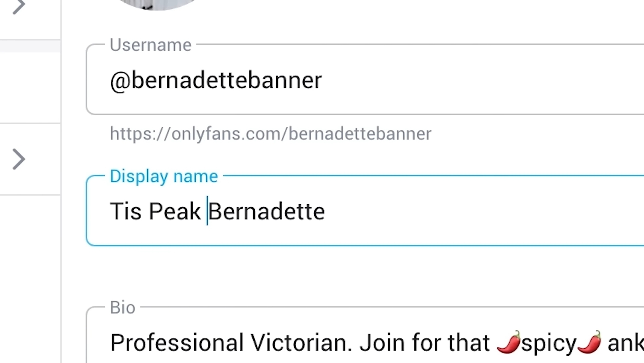Image resolution: width=644 pixels, height=363 pixels.
Task: Place cursor on Bernadette in Display name
Action: click(x=267, y=211)
